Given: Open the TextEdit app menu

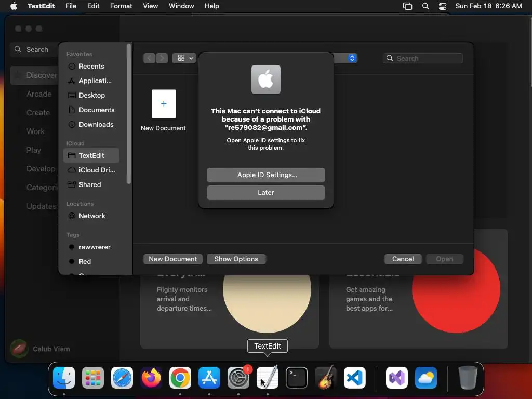Looking at the screenshot, I should tap(41, 6).
